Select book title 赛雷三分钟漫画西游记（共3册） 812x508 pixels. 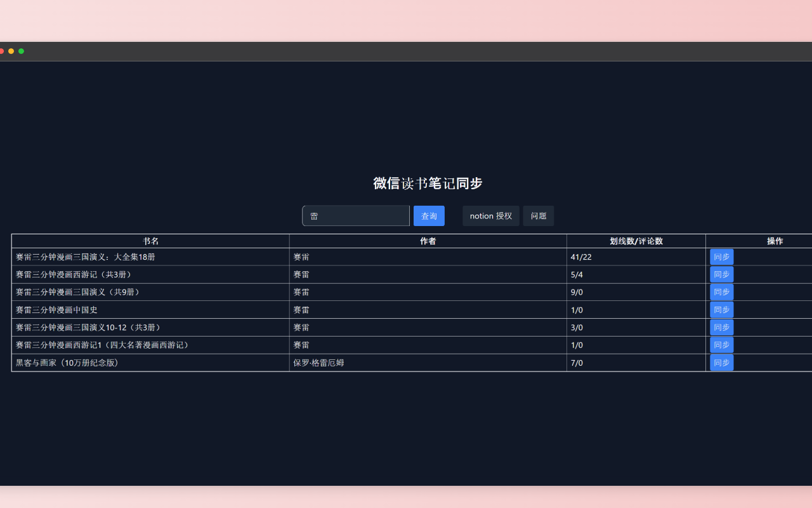click(74, 274)
